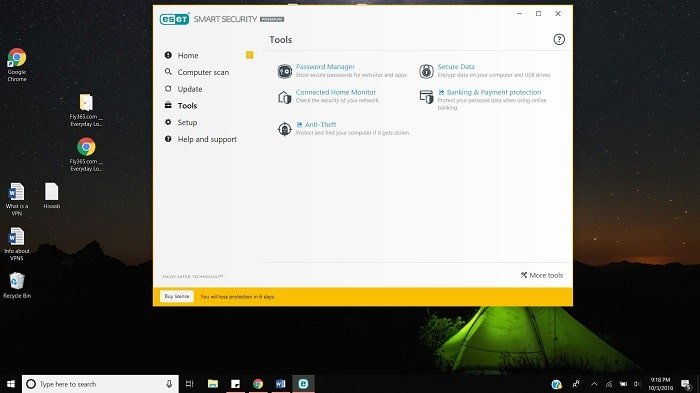Click the Home info icon in sidebar

[x=168, y=55]
